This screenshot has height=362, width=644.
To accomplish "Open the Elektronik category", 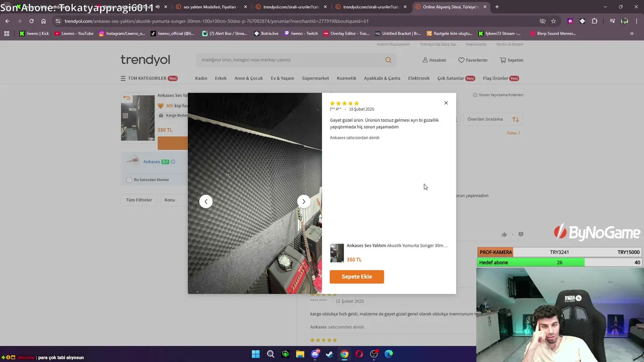I will 419,78.
